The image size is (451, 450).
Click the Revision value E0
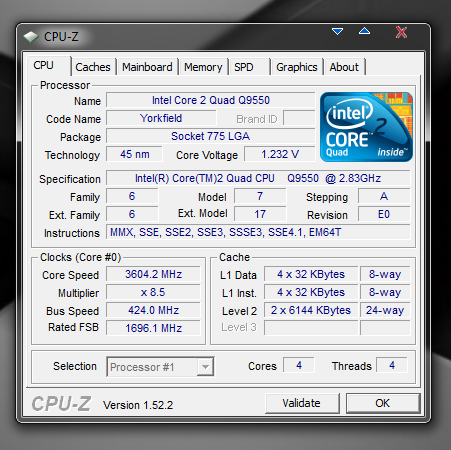[384, 214]
